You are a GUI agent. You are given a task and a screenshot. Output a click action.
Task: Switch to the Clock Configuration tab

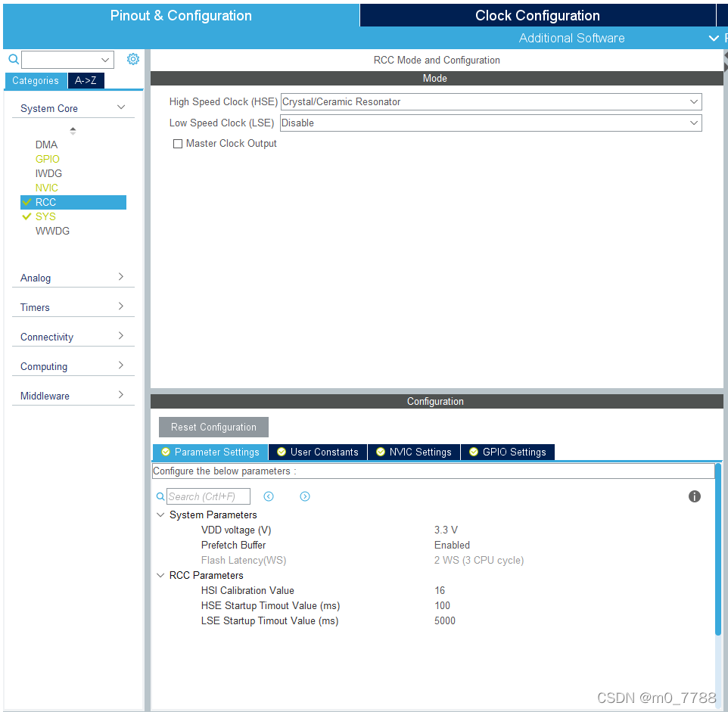point(537,15)
